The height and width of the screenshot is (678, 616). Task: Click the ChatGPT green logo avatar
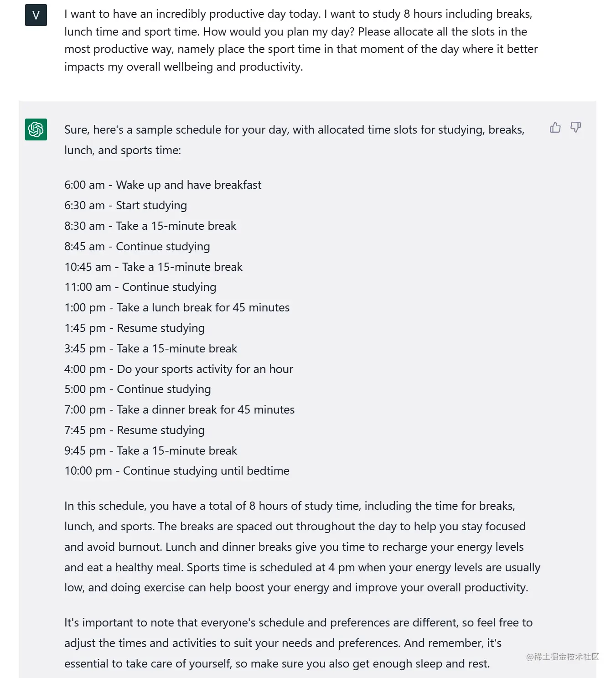[36, 129]
